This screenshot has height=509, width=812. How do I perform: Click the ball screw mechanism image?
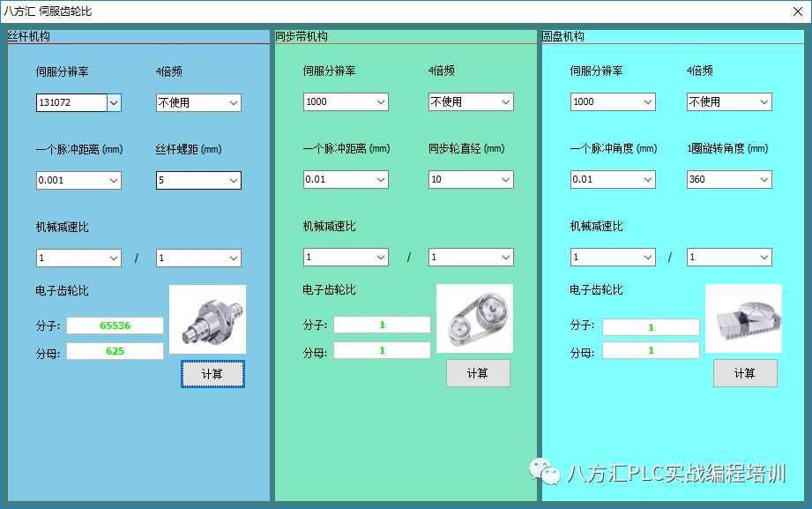coord(207,318)
